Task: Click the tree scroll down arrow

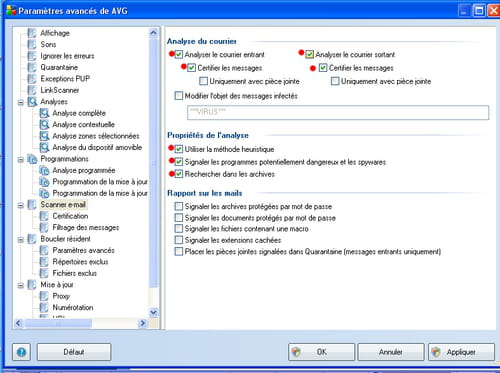Action: (153, 312)
